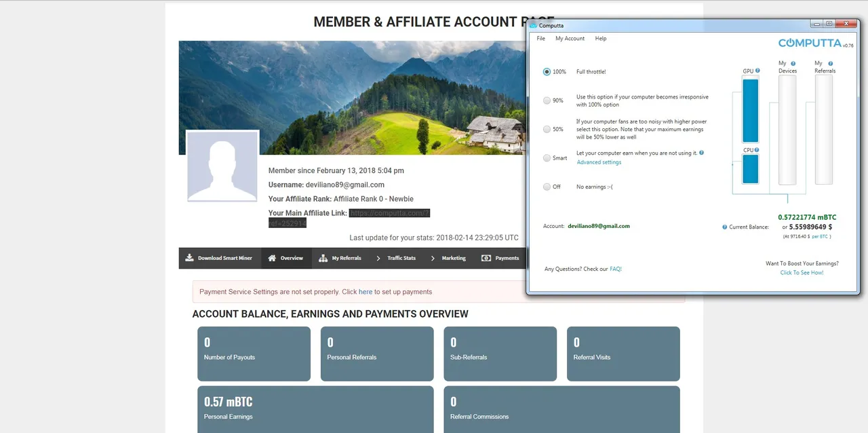The width and height of the screenshot is (868, 433).
Task: Turn mining Off via radio button
Action: pyautogui.click(x=547, y=187)
